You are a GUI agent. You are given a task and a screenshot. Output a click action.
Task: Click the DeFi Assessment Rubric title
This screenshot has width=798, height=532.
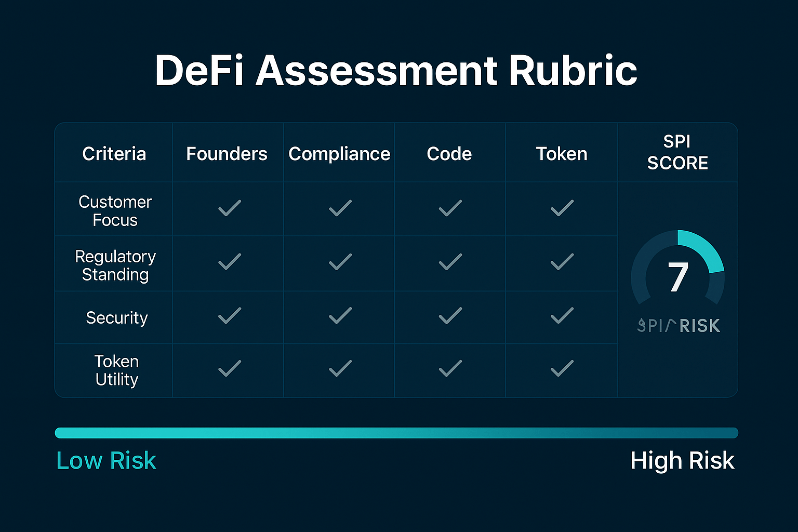tap(396, 70)
